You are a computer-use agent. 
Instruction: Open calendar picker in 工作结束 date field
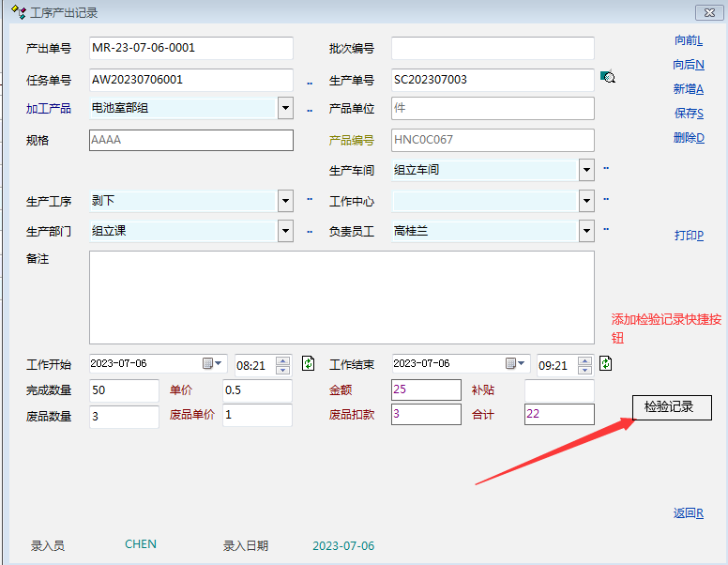coord(516,363)
